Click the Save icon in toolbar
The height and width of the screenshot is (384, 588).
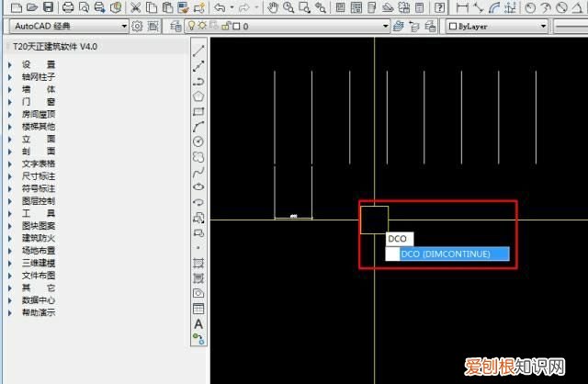click(48, 7)
